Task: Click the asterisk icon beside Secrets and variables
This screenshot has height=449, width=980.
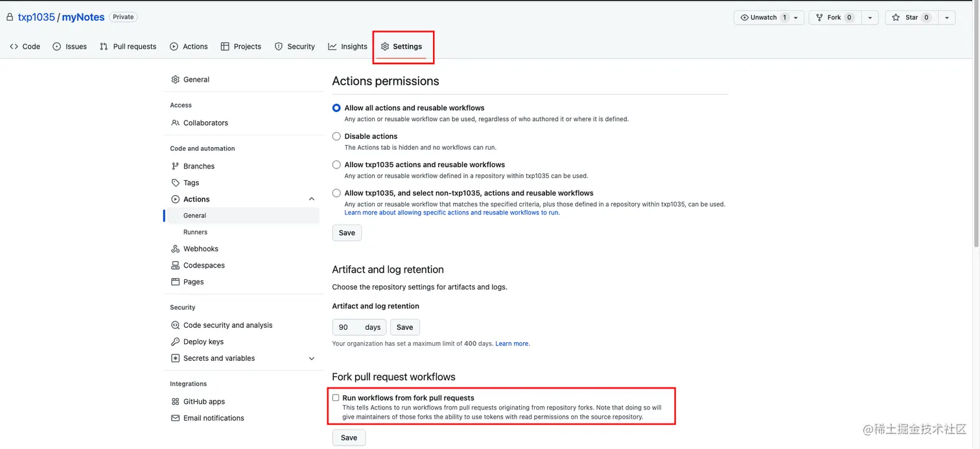Action: coord(175,358)
